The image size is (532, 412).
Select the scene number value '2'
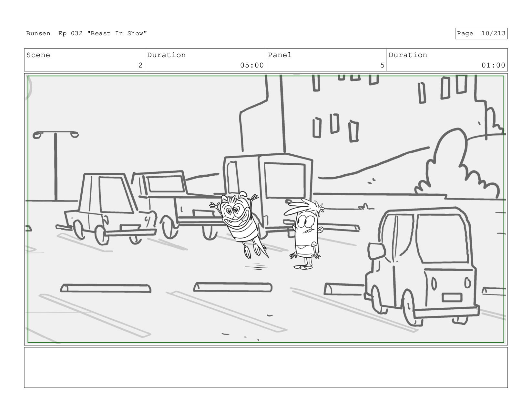pos(140,65)
